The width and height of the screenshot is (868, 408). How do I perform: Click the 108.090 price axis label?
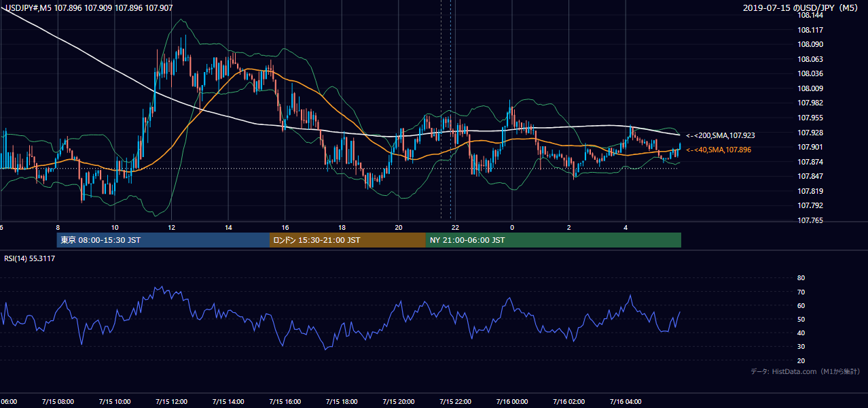click(x=810, y=44)
